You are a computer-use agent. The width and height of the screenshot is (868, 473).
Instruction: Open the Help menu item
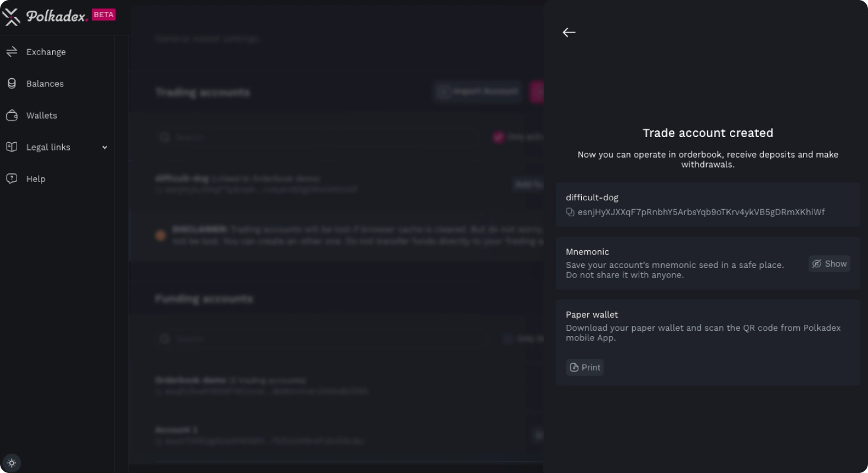[36, 179]
